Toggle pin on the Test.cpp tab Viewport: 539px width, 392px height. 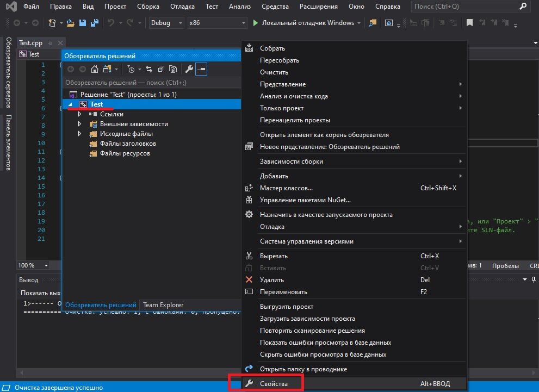pyautogui.click(x=49, y=43)
